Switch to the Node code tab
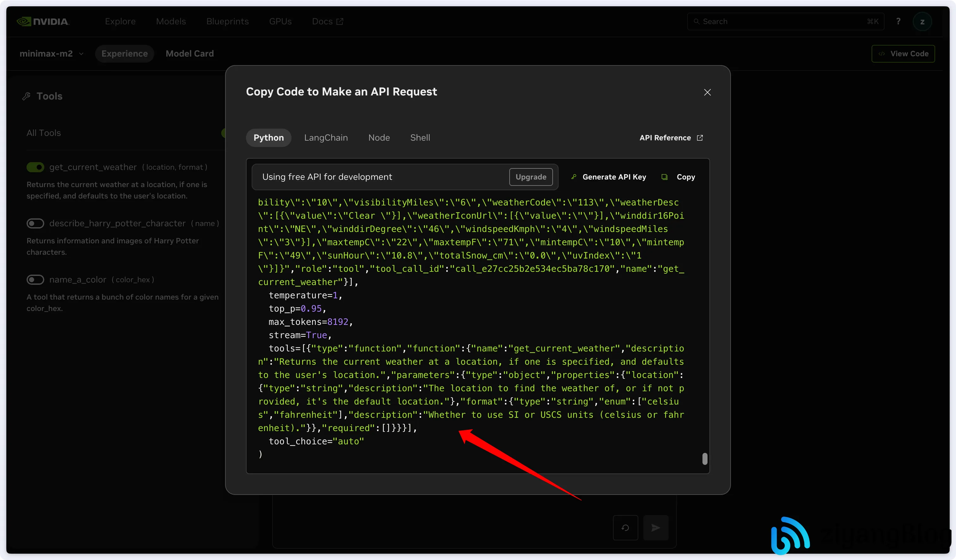Viewport: 956px width, 560px height. click(x=379, y=138)
